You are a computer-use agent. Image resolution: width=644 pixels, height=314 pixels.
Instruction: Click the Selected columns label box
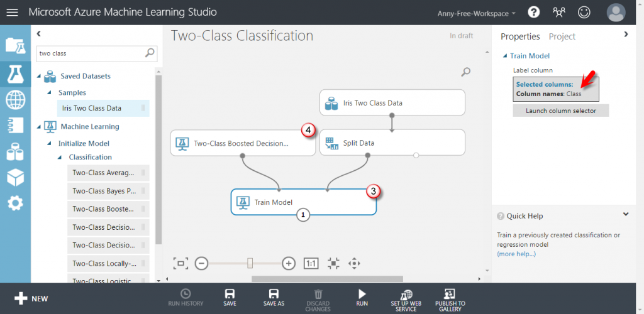(x=556, y=89)
